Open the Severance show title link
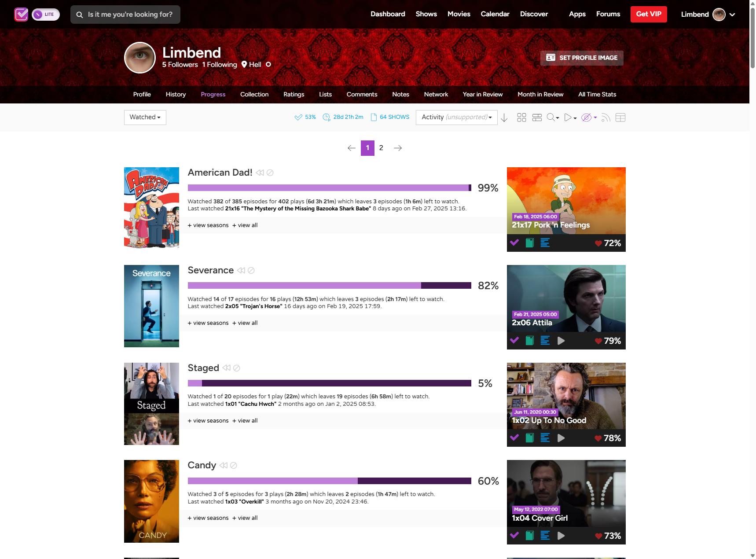 (x=211, y=270)
